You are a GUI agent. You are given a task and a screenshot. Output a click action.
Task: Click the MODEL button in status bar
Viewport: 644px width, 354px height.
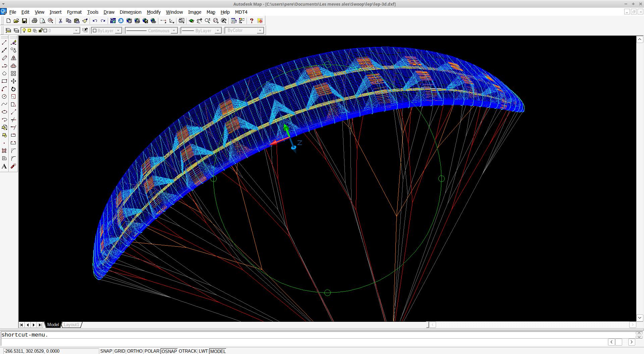coord(218,351)
